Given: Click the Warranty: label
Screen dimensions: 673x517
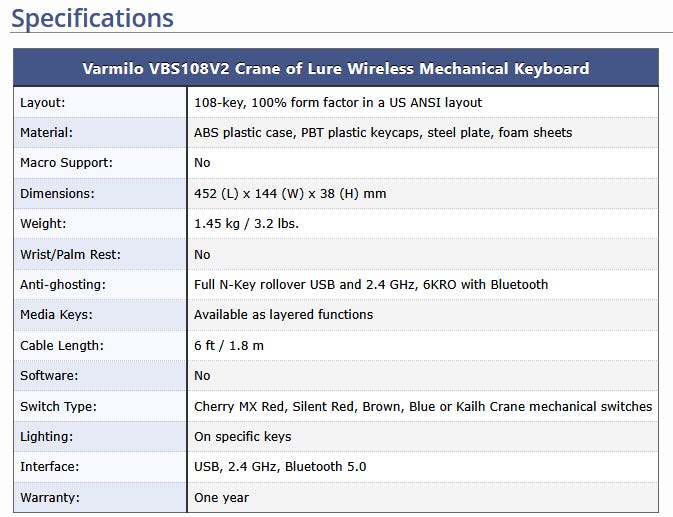Looking at the screenshot, I should 50,497.
